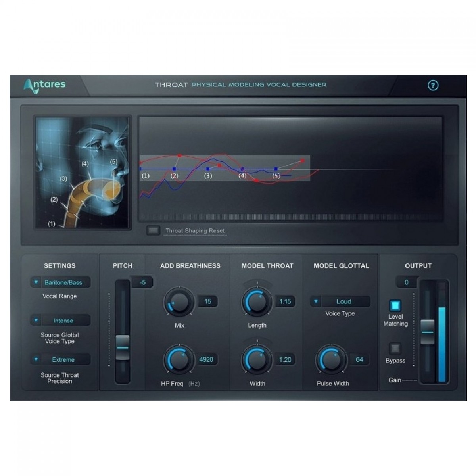
Task: Enable the Bypass switch
Action: (395, 349)
